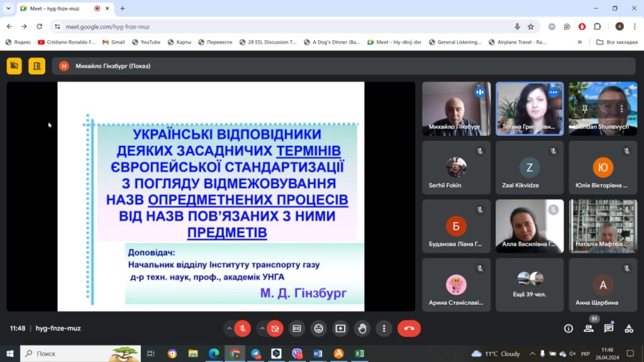644x362 pixels.
Task: Open meeting details info icon
Action: click(569, 328)
